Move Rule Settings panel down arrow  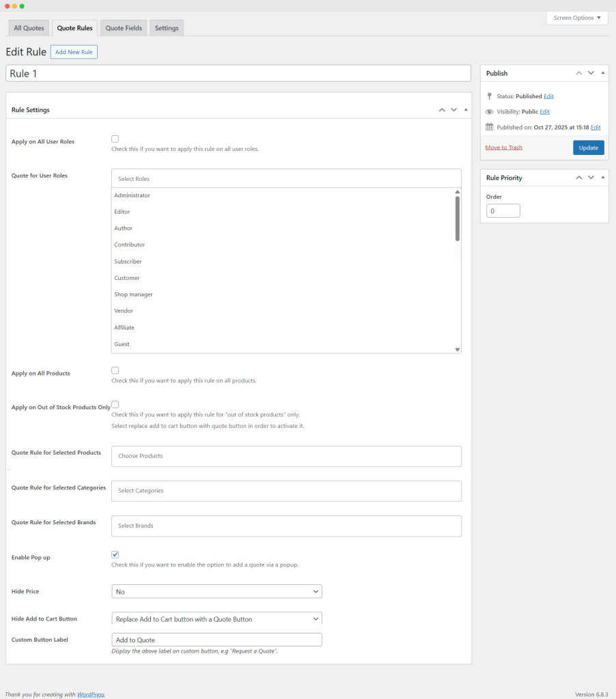point(453,110)
